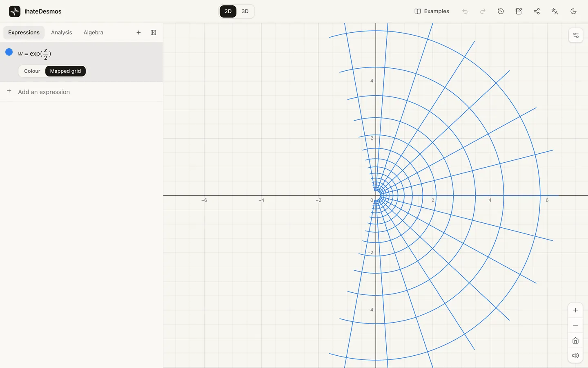Click the ihateDesmos logo icon
The height and width of the screenshot is (368, 588).
tap(15, 11)
